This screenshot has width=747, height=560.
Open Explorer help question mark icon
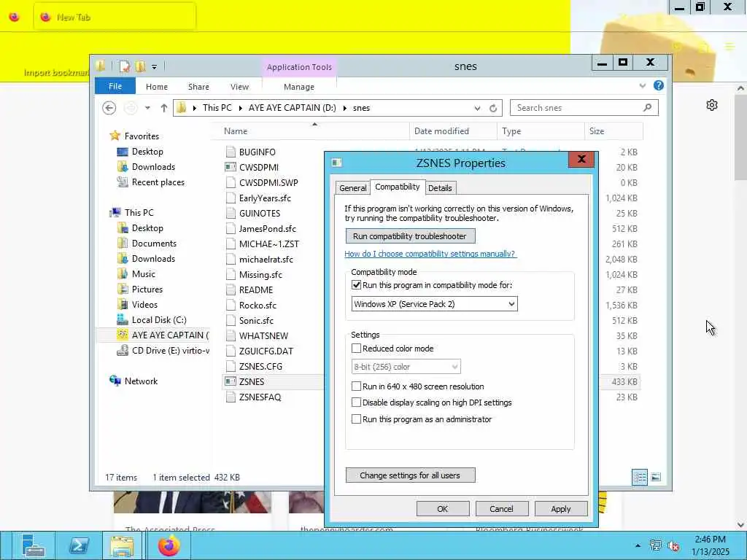pos(659,86)
